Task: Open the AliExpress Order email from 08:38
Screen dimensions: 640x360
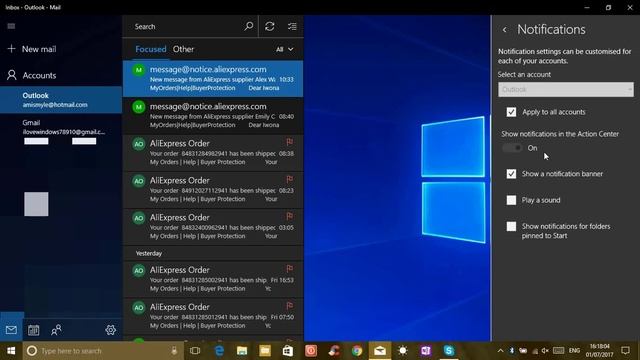Action: point(213,153)
